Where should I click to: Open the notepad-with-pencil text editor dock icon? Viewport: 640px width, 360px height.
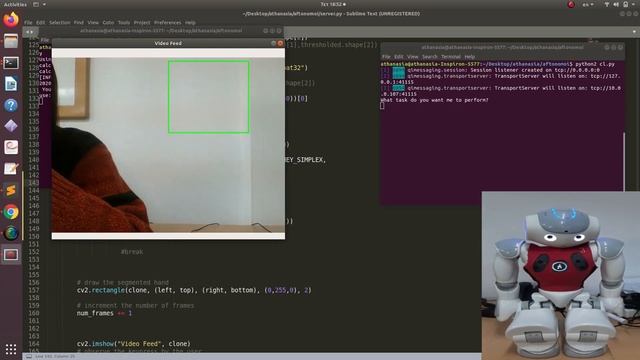point(11,168)
